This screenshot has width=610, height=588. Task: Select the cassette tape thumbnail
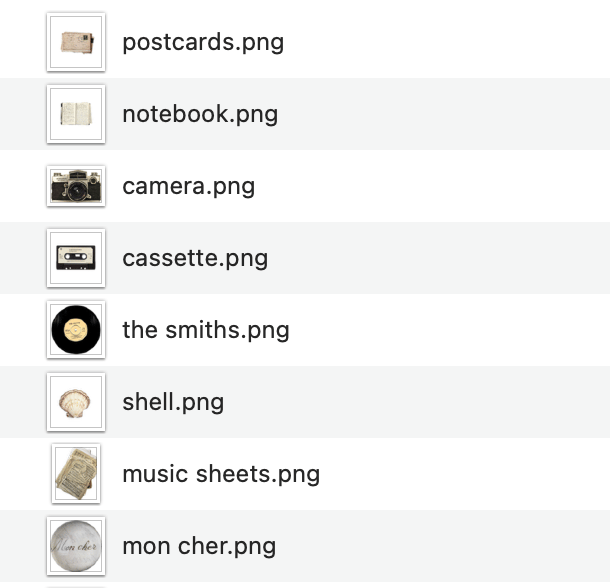tap(76, 258)
